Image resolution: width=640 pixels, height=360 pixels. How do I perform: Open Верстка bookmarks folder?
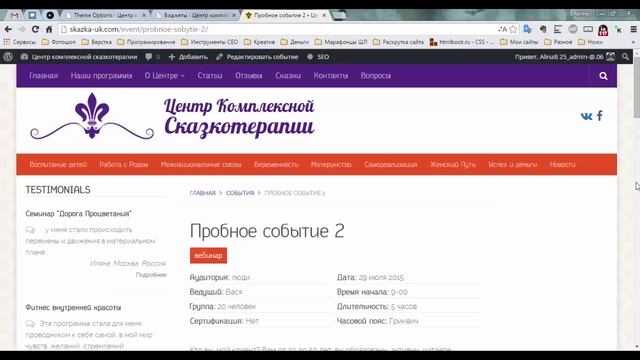pyautogui.click(x=97, y=42)
